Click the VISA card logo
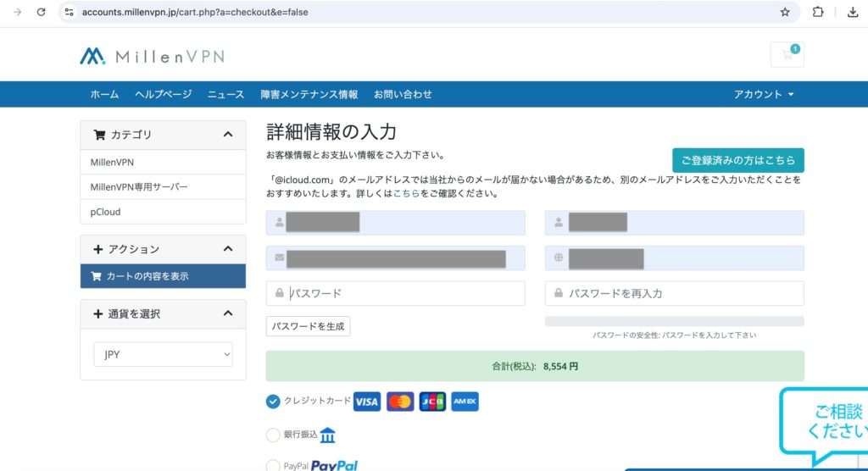868x471 pixels. pos(367,402)
